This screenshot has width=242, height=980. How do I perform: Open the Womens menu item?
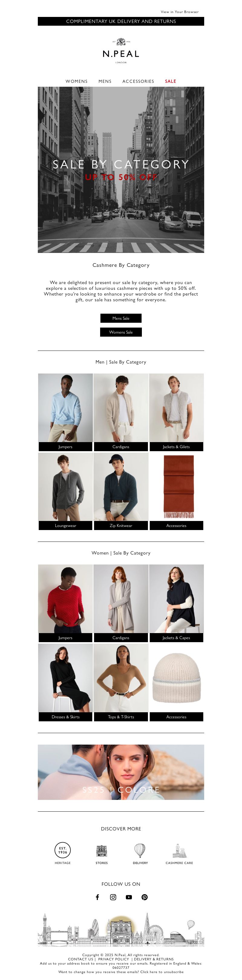click(x=76, y=81)
